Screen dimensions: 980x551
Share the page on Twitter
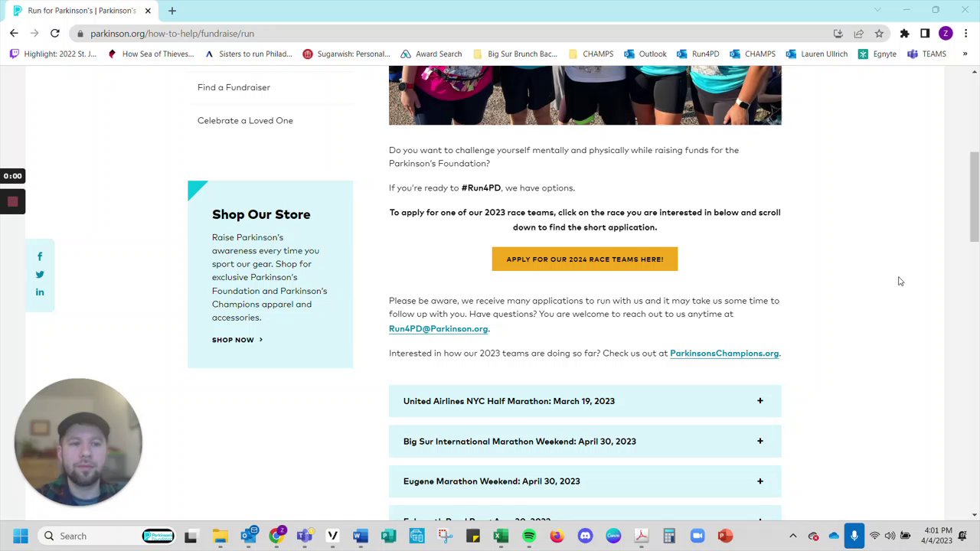click(x=40, y=274)
